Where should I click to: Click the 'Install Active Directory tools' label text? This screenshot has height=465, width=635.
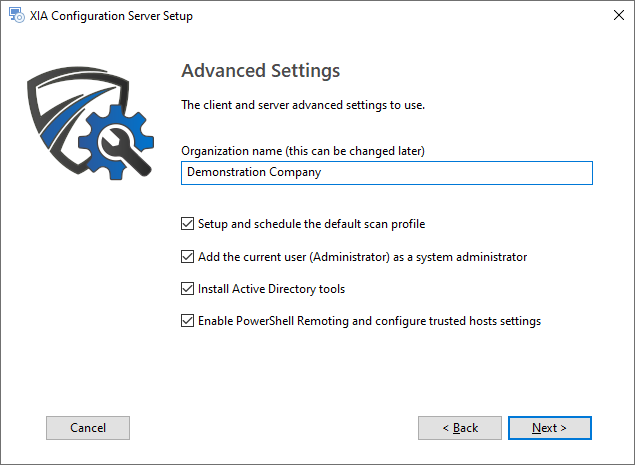[x=271, y=289]
